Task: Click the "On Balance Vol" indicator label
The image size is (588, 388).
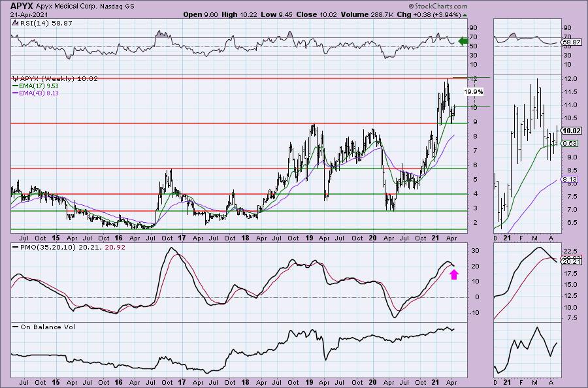Action: (48, 327)
